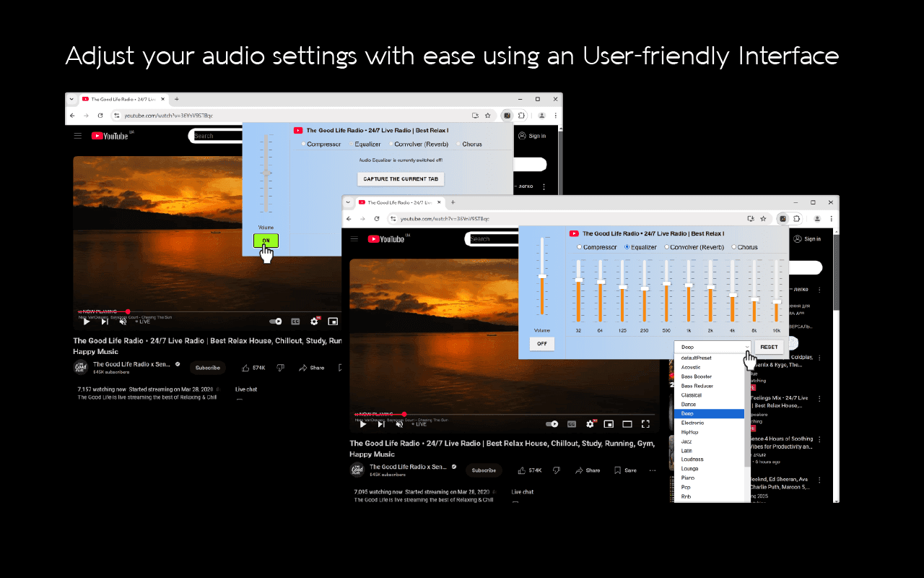Click the play icon in the front video player

coord(363,424)
